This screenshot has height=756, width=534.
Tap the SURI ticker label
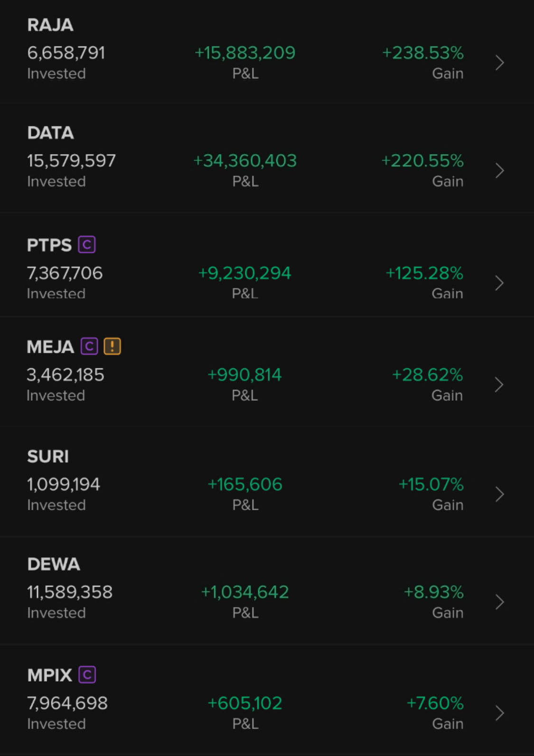48,456
